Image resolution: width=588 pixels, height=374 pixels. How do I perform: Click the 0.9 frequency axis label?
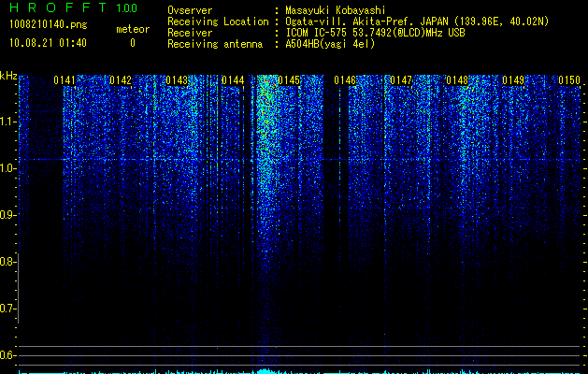pyautogui.click(x=7, y=215)
